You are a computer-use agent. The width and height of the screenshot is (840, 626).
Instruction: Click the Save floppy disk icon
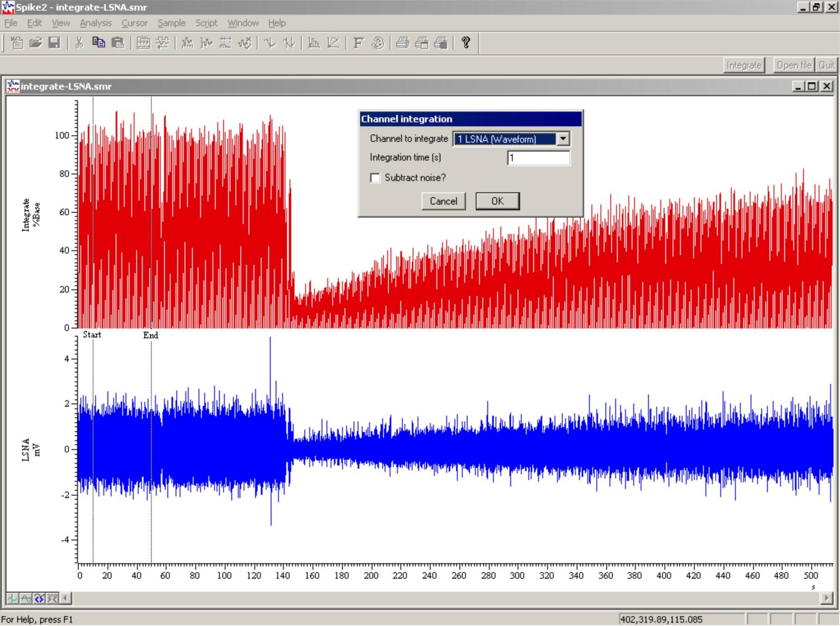pyautogui.click(x=54, y=43)
